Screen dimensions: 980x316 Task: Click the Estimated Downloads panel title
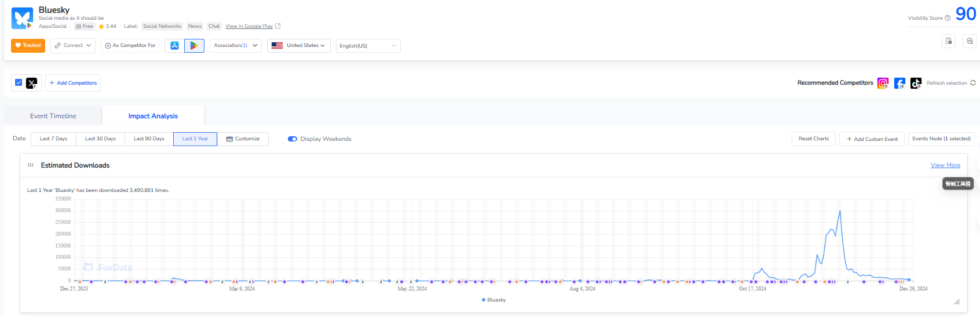coord(75,165)
